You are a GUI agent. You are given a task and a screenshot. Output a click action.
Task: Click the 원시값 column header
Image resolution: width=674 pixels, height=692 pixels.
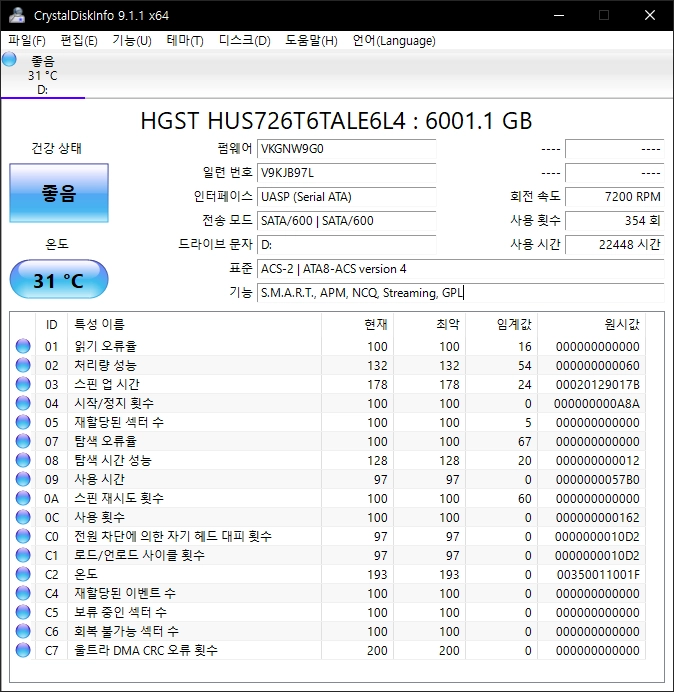(x=591, y=324)
